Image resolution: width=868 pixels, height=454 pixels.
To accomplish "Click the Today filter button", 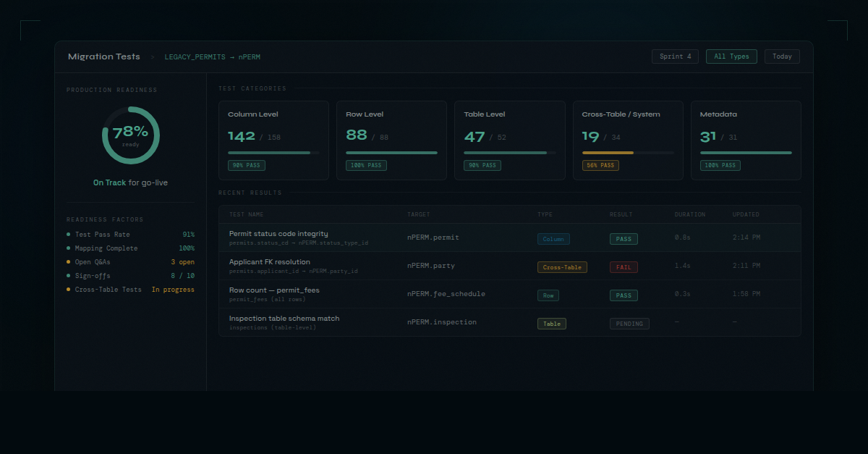I will click(x=782, y=56).
